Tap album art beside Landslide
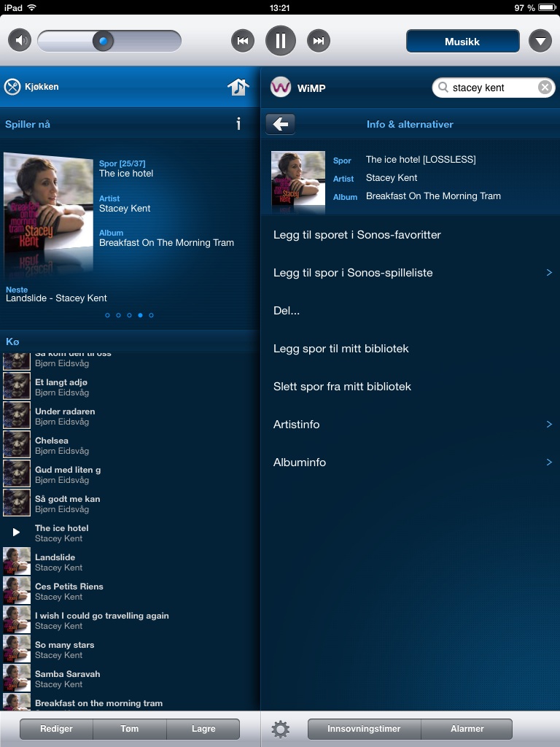This screenshot has width=560, height=747. click(17, 561)
